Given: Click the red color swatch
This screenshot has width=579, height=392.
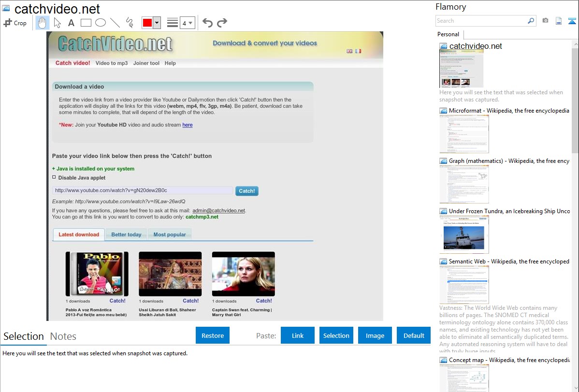Looking at the screenshot, I should point(147,23).
